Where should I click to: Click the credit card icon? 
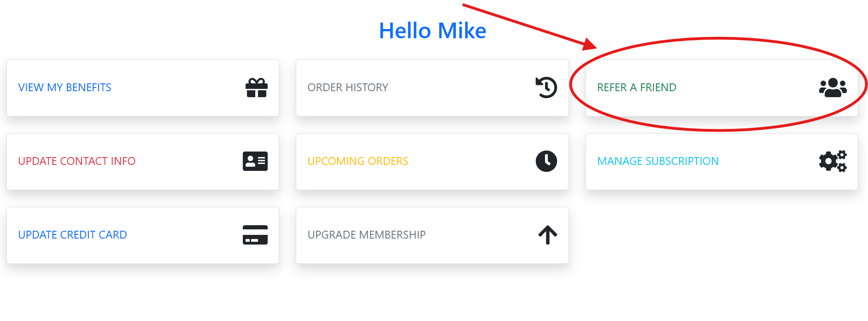[255, 235]
